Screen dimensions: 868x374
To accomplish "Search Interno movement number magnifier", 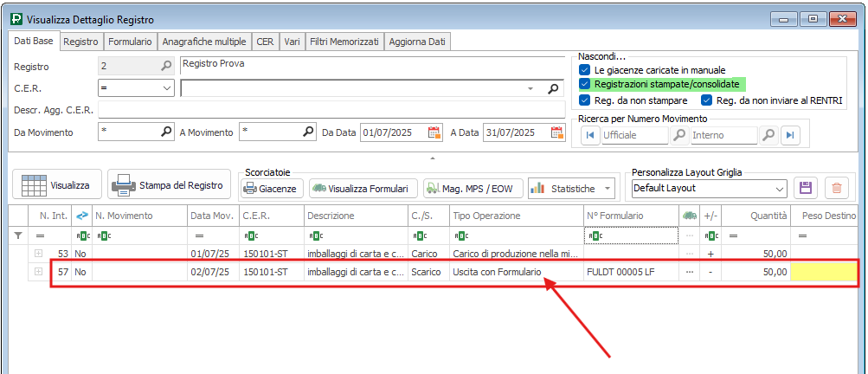I will [x=768, y=135].
